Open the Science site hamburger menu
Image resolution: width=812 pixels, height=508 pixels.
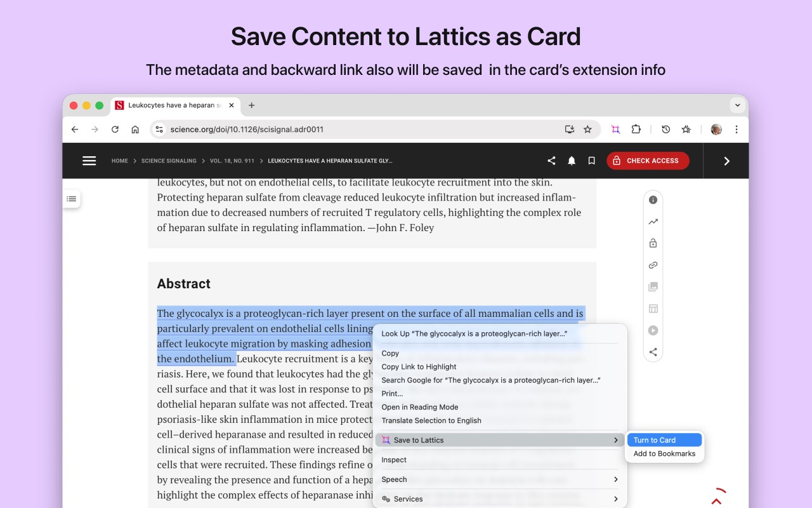coord(89,161)
